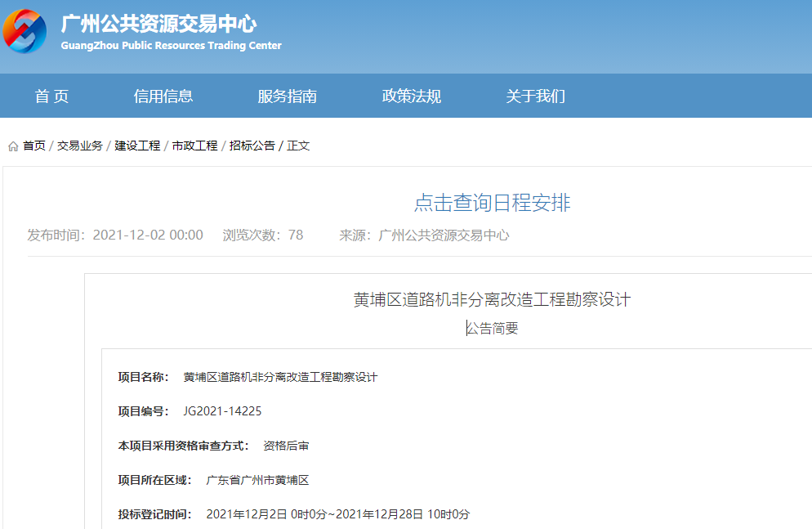Click the 来源 source text 广州公共资源交易中心

click(x=444, y=235)
